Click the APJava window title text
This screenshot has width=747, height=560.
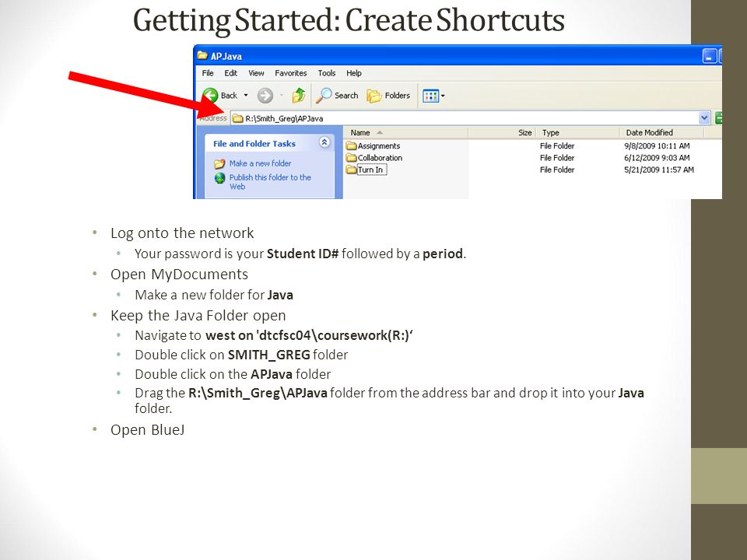(226, 56)
